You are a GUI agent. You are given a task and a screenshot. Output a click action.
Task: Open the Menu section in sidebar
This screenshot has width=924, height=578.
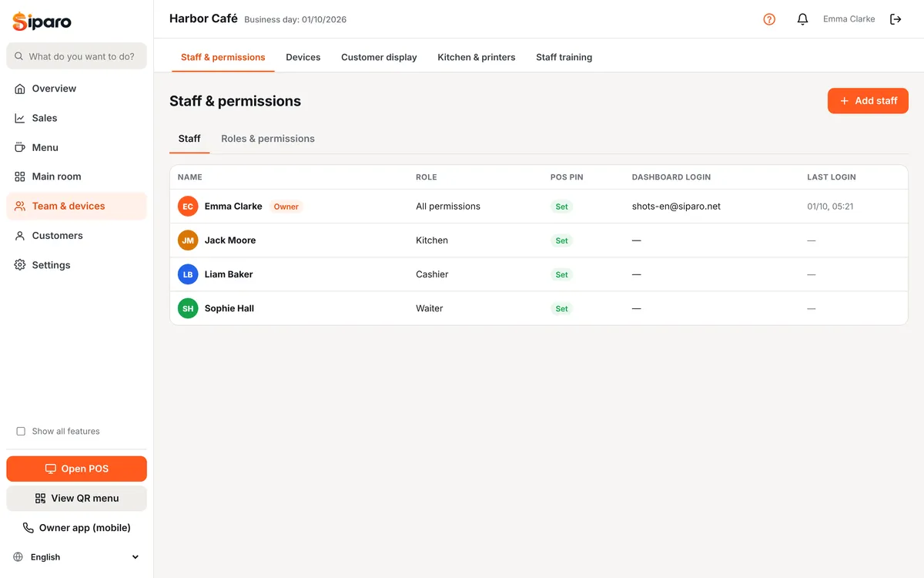point(76,147)
